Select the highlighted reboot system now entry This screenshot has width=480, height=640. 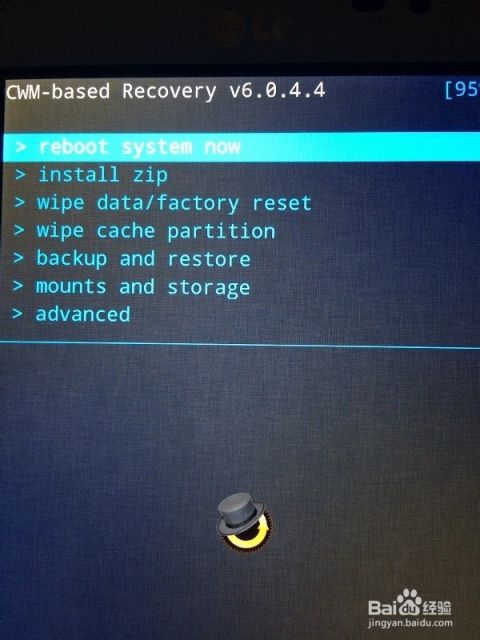(242, 147)
